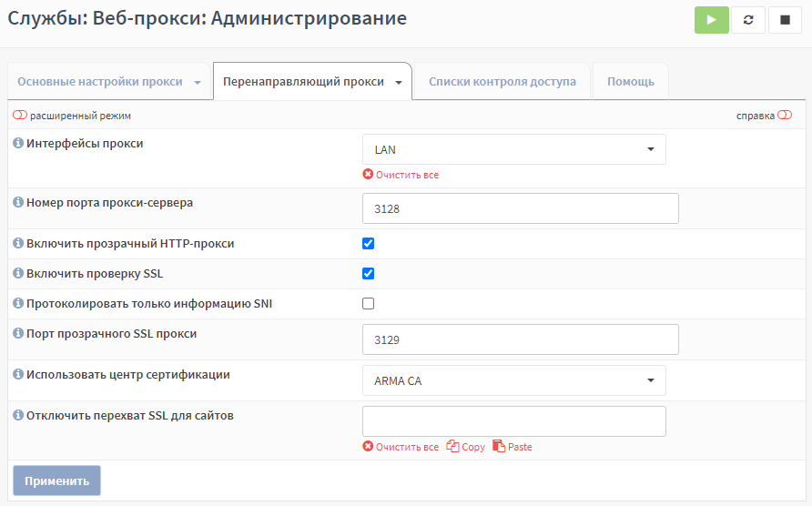Click info icon next to Включить проверку SSL
812x506 pixels.
pos(18,273)
